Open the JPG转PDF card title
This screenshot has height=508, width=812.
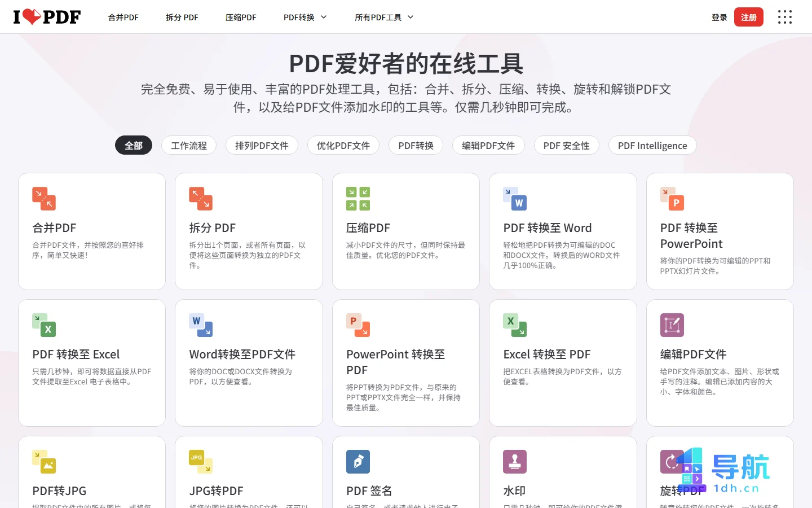point(217,491)
